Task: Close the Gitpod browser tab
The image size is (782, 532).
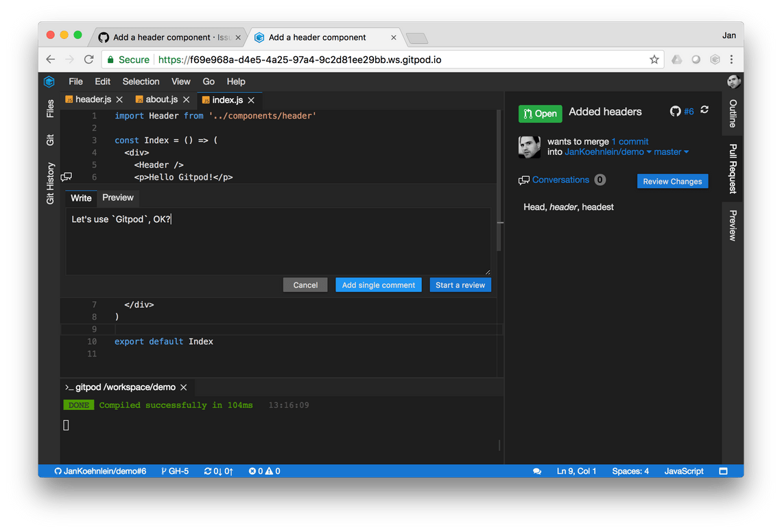Action: pyautogui.click(x=394, y=38)
